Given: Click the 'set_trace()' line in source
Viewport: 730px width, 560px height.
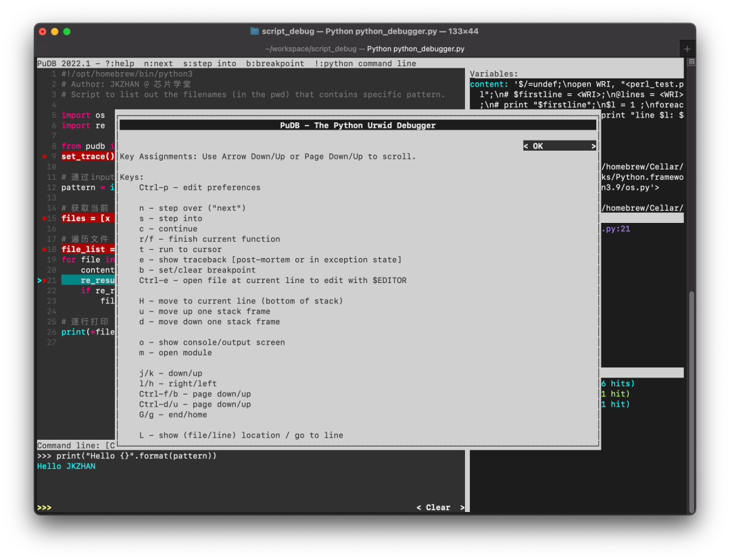Looking at the screenshot, I should click(x=87, y=157).
